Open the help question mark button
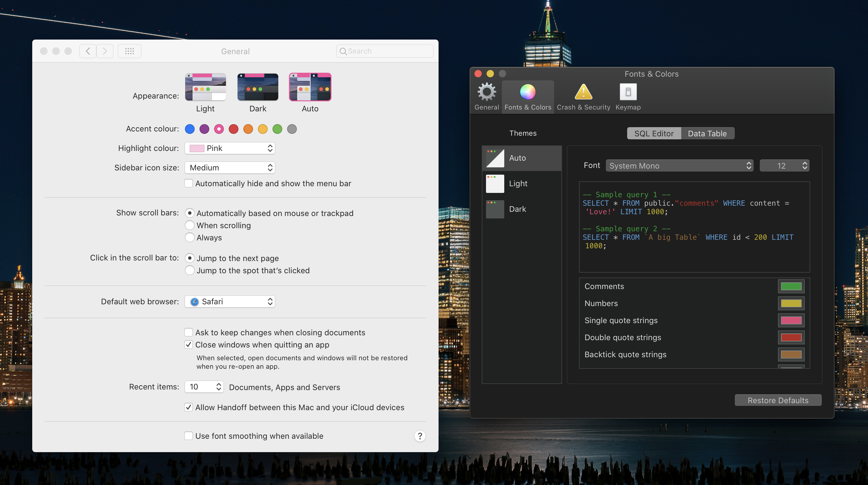The image size is (868, 485). pos(420,436)
